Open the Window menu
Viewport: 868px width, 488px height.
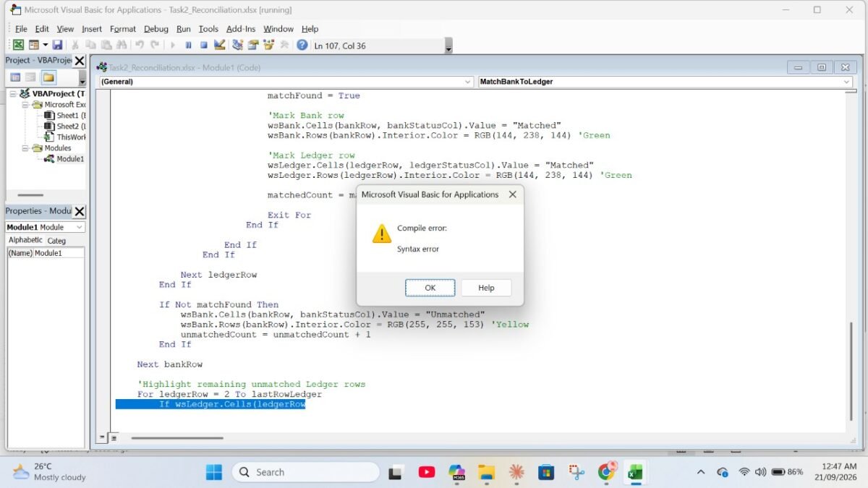[x=278, y=29]
